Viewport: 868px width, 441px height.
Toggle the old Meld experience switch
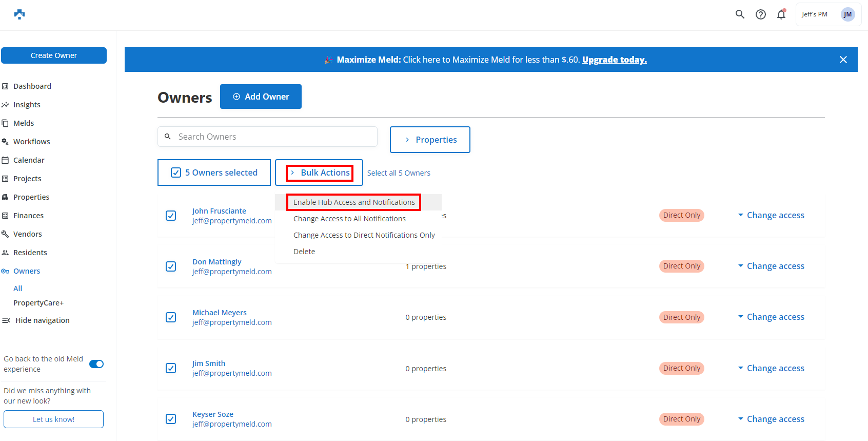tap(96, 364)
